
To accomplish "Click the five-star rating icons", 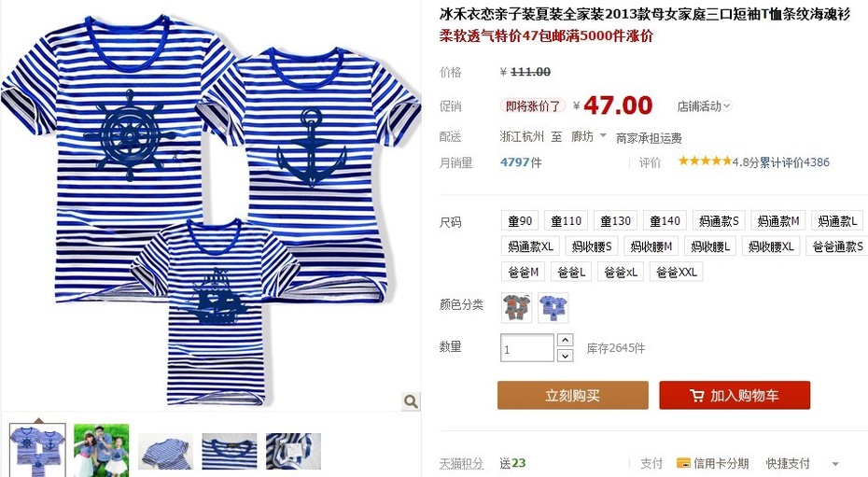I will (705, 161).
